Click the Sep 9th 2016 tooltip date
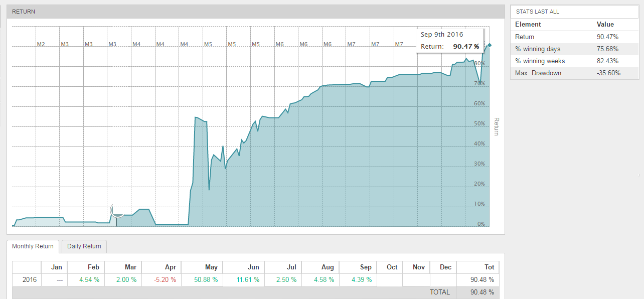This screenshot has height=299, width=644. [x=442, y=34]
